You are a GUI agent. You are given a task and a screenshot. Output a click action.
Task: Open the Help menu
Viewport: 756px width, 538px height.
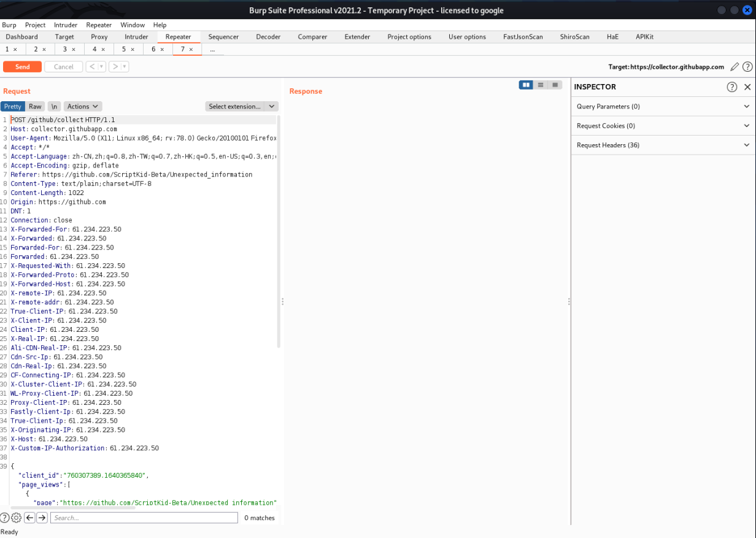(160, 25)
